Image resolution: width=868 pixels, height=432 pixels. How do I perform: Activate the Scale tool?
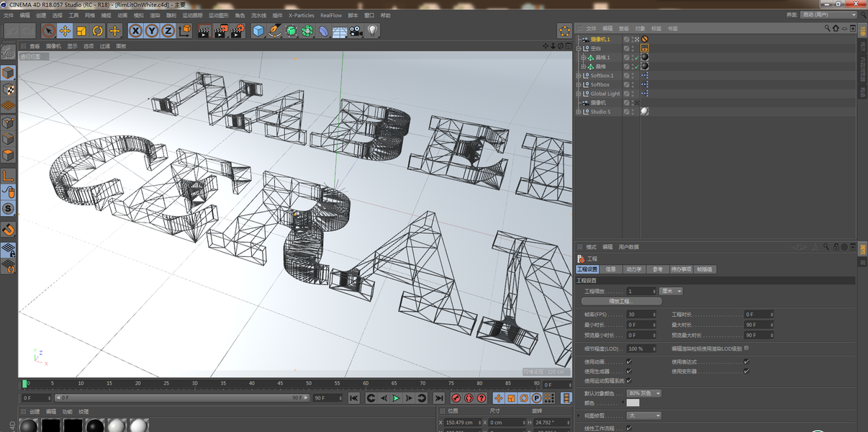point(81,31)
